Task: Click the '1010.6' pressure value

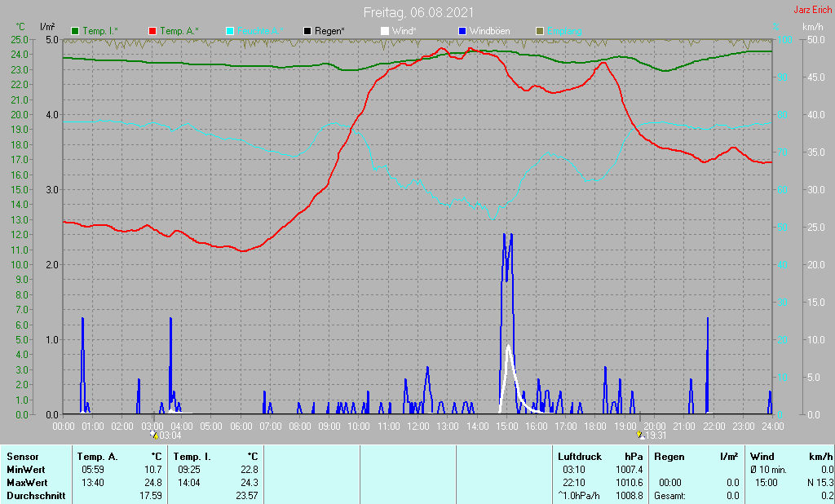Action: coord(630,483)
